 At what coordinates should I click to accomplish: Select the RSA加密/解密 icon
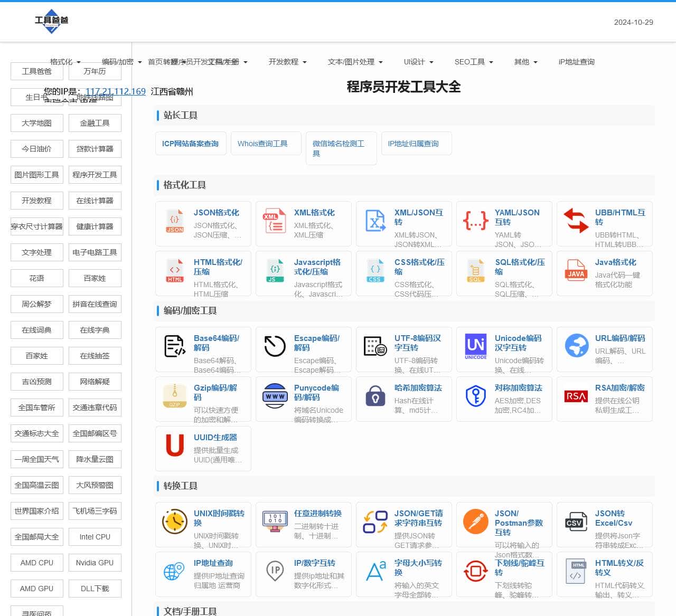(x=576, y=396)
